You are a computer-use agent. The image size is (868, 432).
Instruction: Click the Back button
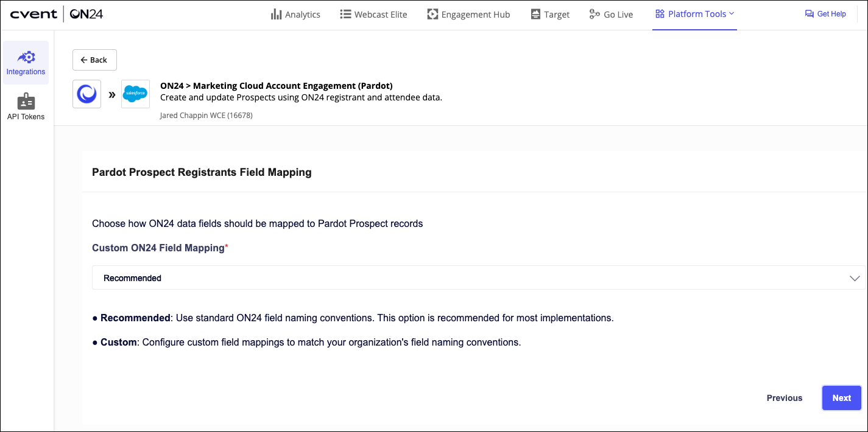94,60
